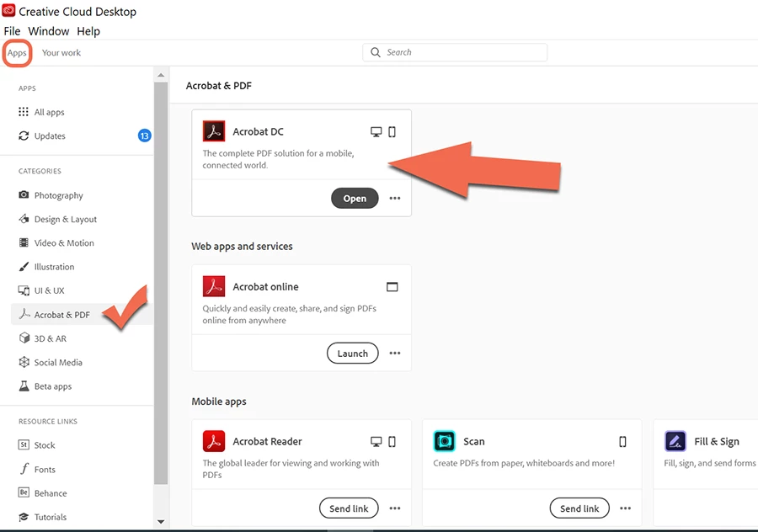This screenshot has width=758, height=532.
Task: Open more options for Acrobat online
Action: tap(395, 354)
